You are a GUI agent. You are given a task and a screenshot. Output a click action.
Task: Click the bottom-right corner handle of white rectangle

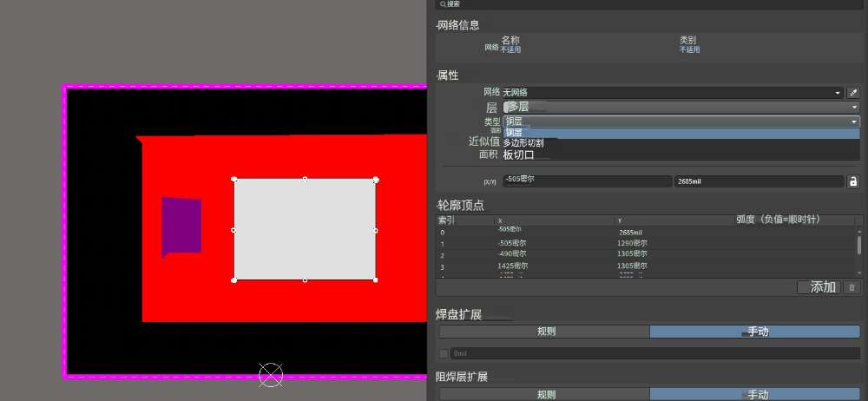click(376, 279)
